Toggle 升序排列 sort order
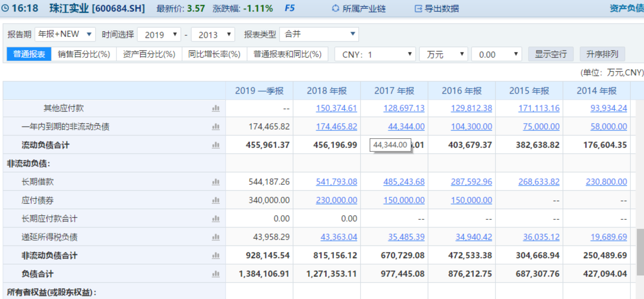 coord(602,54)
